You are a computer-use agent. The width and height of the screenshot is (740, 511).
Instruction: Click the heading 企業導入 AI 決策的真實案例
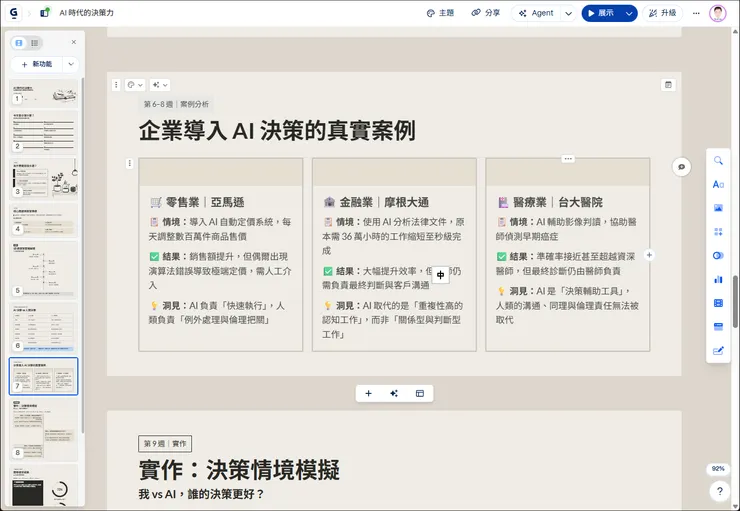(277, 131)
